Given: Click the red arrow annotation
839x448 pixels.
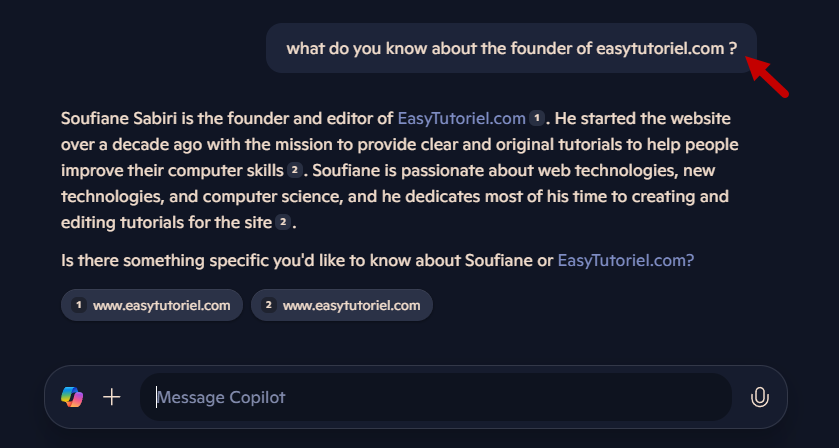Looking at the screenshot, I should point(769,78).
